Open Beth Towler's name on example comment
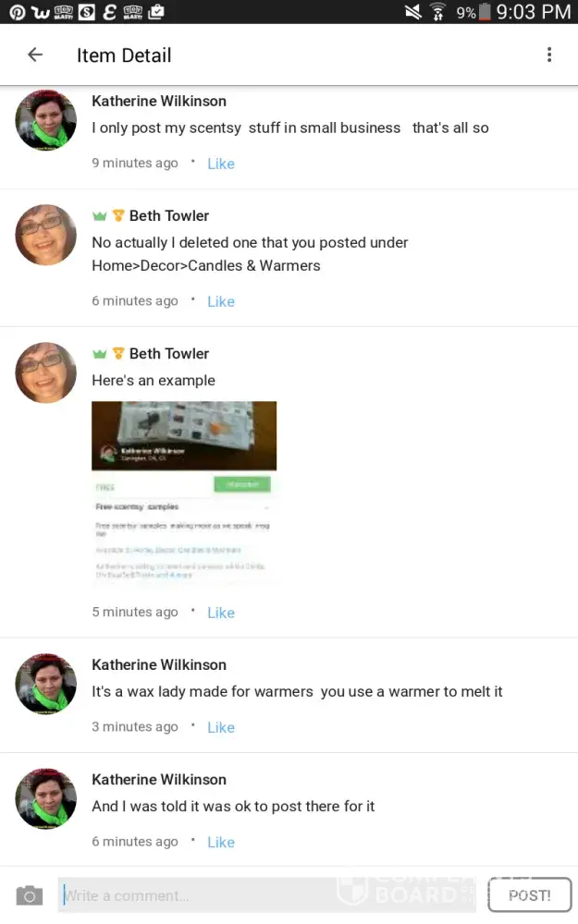This screenshot has height=924, width=578. pyautogui.click(x=169, y=354)
